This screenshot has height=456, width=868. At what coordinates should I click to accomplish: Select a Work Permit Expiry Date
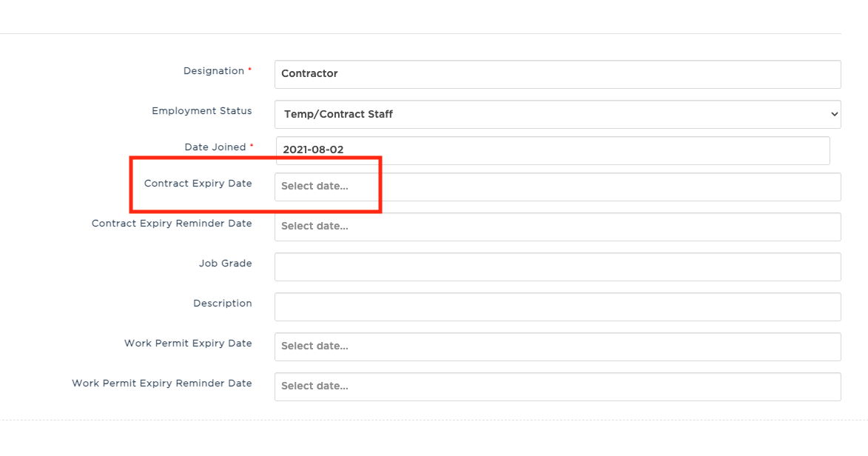click(557, 346)
